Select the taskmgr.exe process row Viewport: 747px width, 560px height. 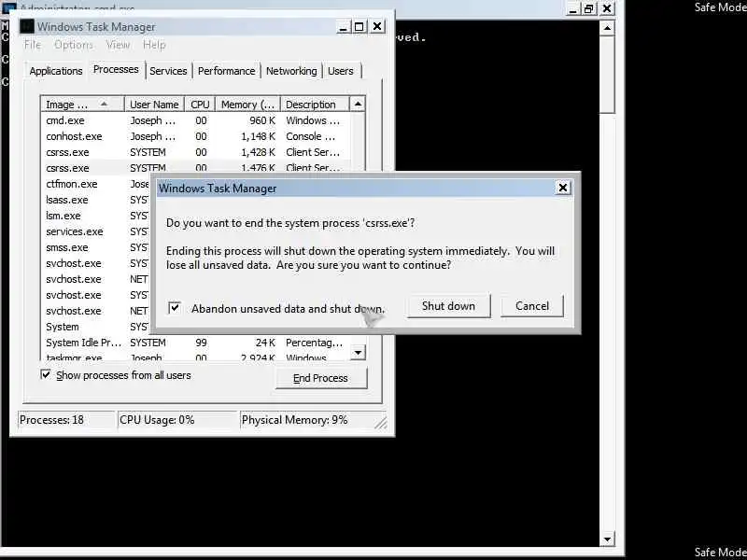tap(196, 357)
